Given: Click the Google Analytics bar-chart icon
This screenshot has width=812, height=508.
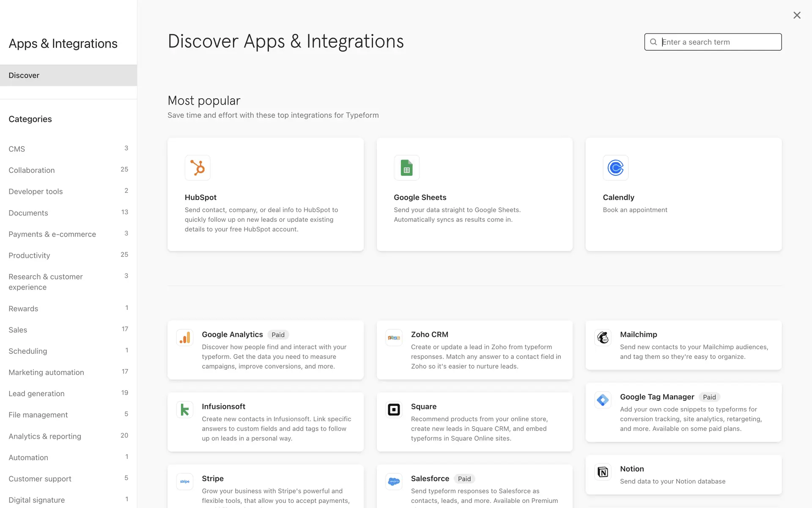Looking at the screenshot, I should tap(185, 338).
